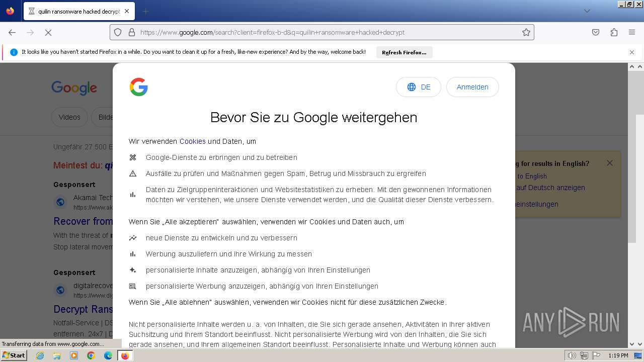
Task: Change language with DE button
Action: pos(419,87)
